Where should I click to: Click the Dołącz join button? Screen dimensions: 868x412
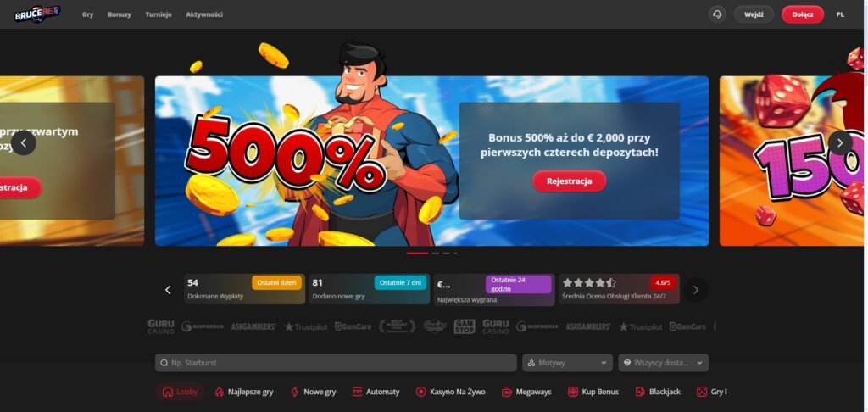click(x=803, y=14)
